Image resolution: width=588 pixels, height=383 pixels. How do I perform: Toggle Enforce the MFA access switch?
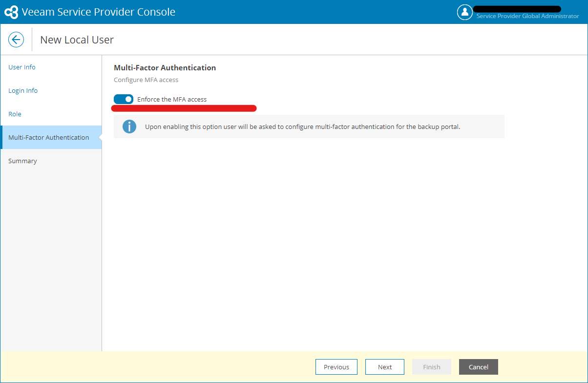coord(124,99)
